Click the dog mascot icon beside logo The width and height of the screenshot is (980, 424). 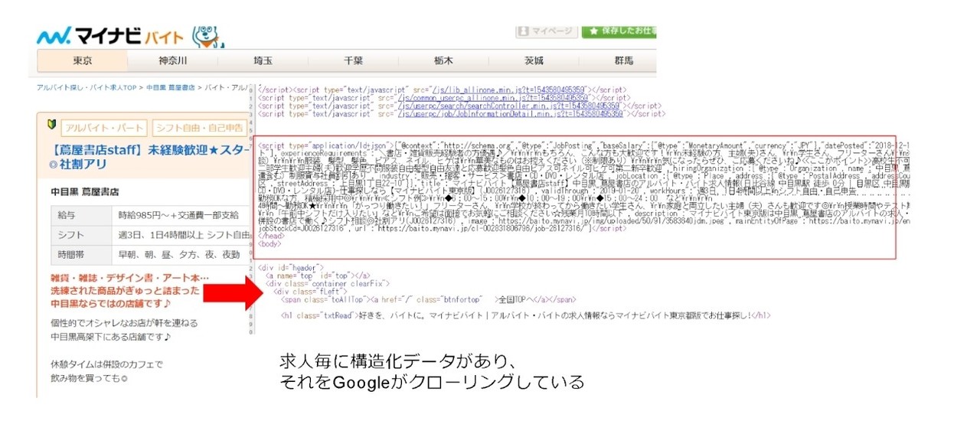[x=208, y=36]
